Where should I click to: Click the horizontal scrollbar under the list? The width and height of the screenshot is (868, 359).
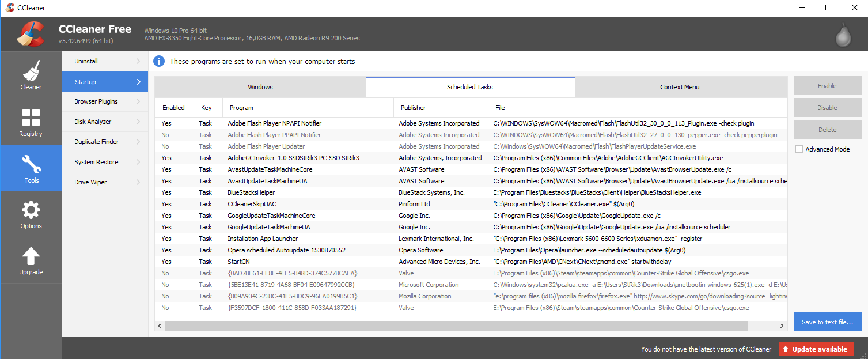[x=471, y=326]
